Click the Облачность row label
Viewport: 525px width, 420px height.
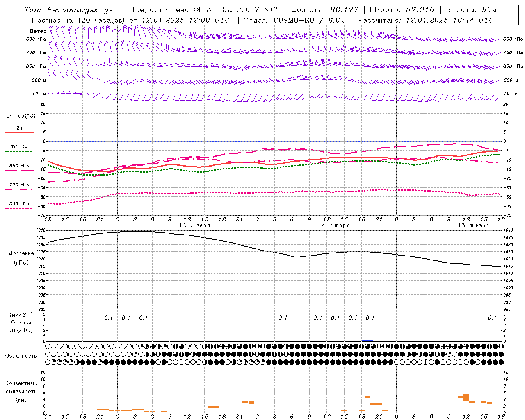pyautogui.click(x=21, y=356)
